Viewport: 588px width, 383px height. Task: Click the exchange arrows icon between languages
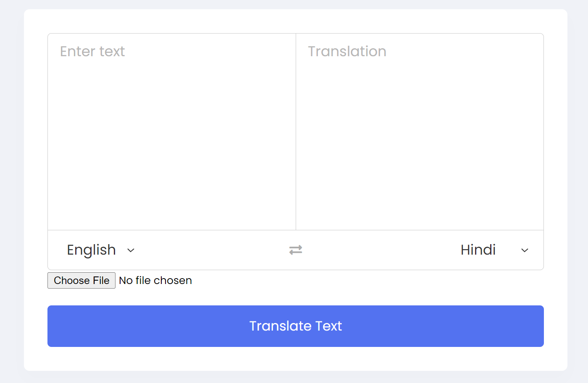click(296, 250)
